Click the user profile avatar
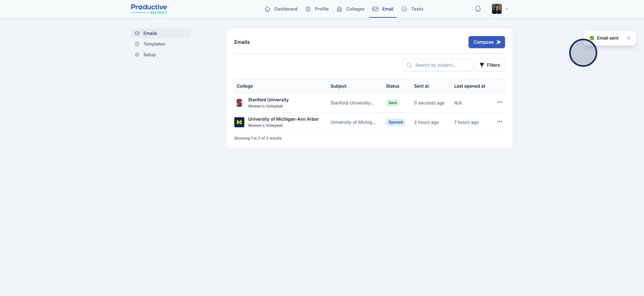This screenshot has height=296, width=644. point(497,9)
